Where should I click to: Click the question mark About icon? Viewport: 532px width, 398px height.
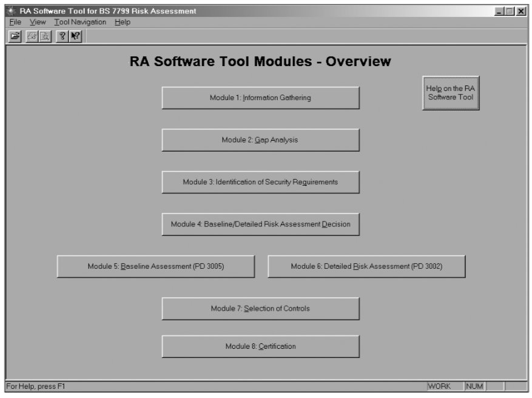coord(62,36)
